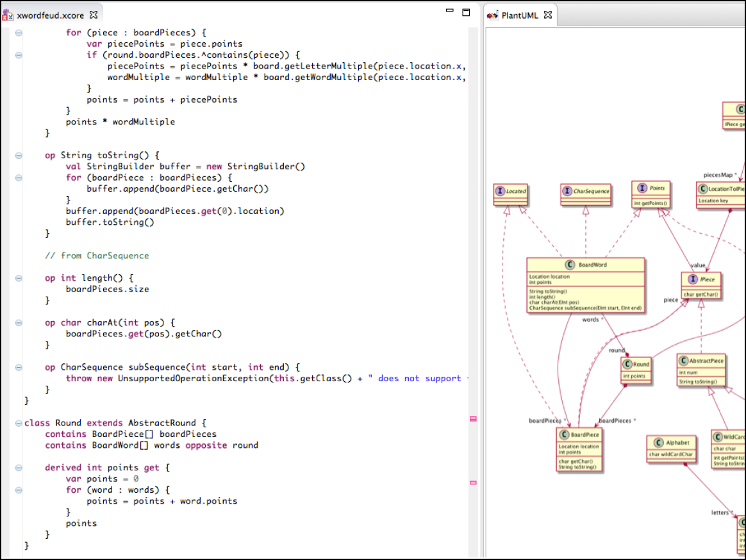The image size is (746, 560).
Task: Click the 'round' association label
Action: point(617,350)
